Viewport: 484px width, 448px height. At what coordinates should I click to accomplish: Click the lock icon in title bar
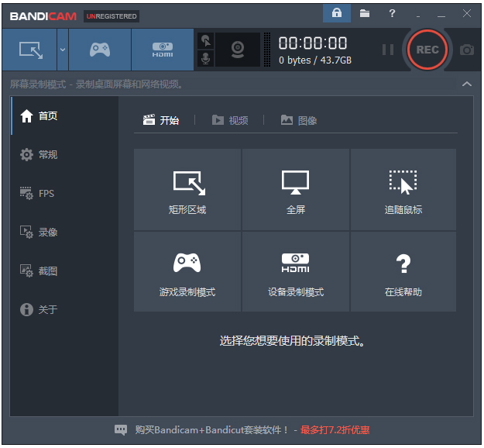click(337, 13)
